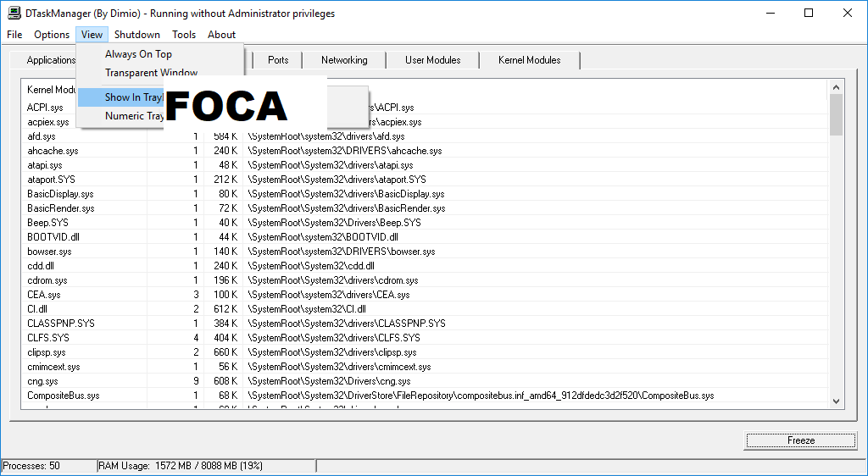Viewport: 868px width, 476px height.
Task: Select the clipsp.sys module name
Action: coord(47,351)
